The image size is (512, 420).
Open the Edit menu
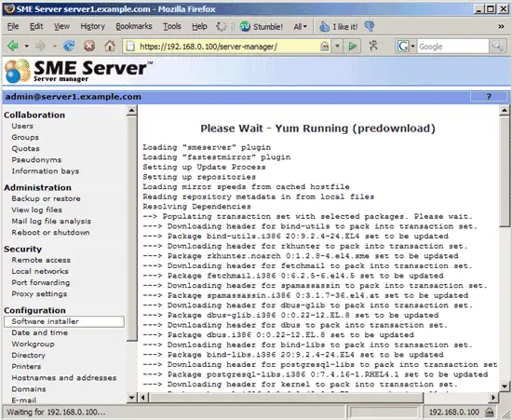point(36,26)
